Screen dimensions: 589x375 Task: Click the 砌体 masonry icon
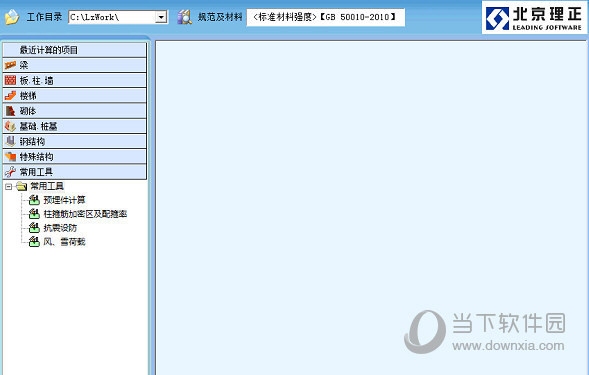click(x=10, y=111)
